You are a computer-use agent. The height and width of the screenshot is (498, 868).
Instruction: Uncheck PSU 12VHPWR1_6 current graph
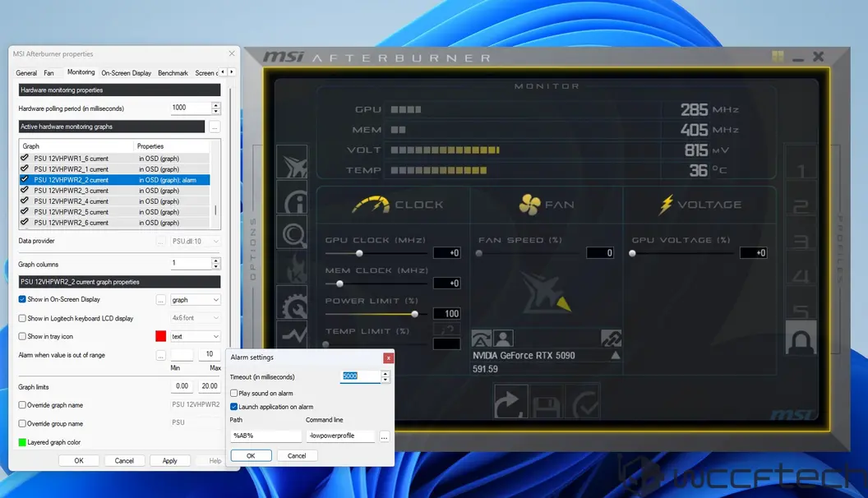coord(25,158)
